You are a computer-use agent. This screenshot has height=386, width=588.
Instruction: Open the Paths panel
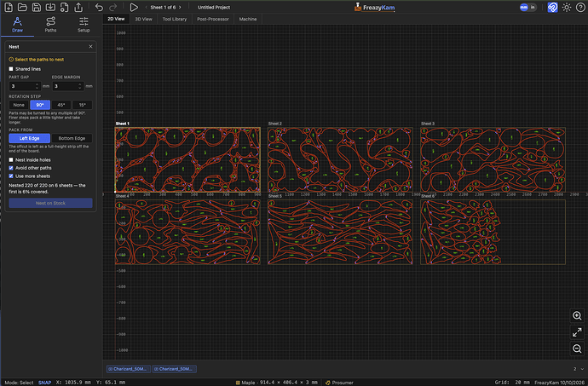pyautogui.click(x=50, y=25)
